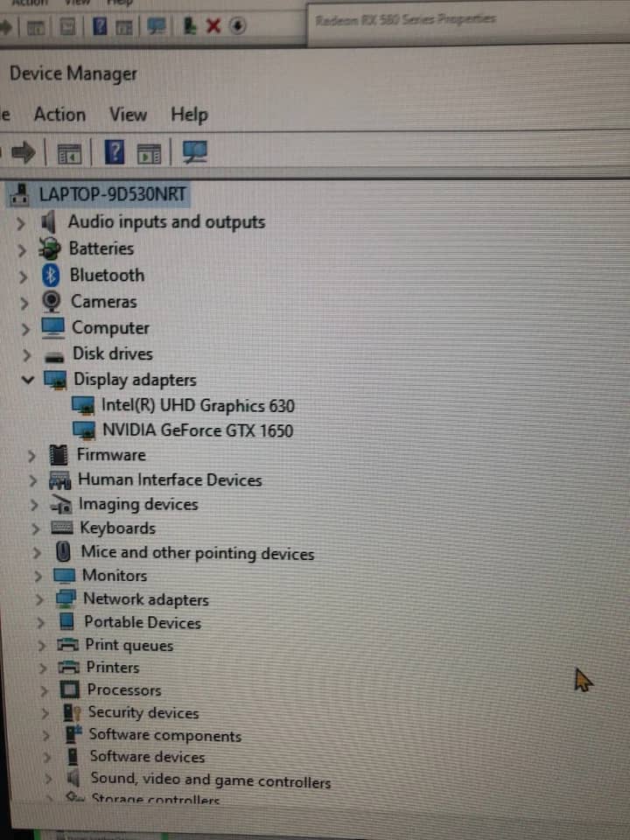Select the Printers row label
Viewport: 630px width, 840px height.
(113, 667)
